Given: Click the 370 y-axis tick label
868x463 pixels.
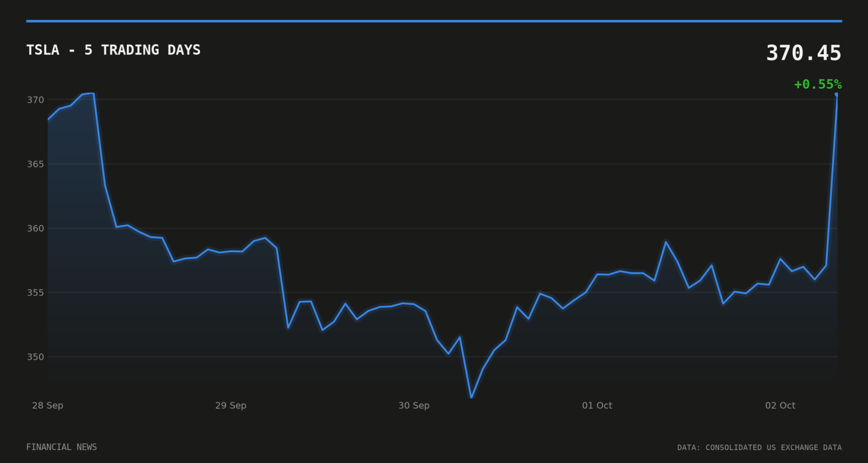Looking at the screenshot, I should pyautogui.click(x=36, y=100).
